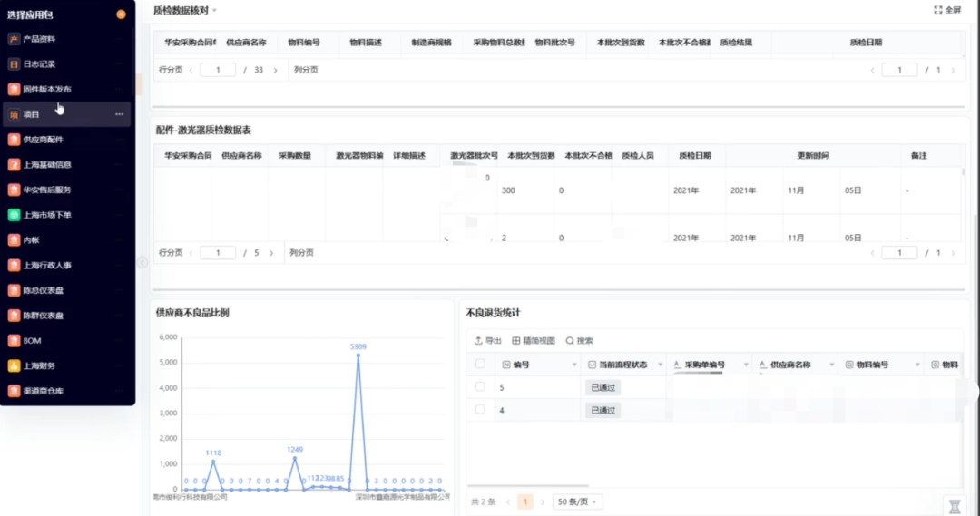Click the 质检人员 column header

pyautogui.click(x=638, y=156)
